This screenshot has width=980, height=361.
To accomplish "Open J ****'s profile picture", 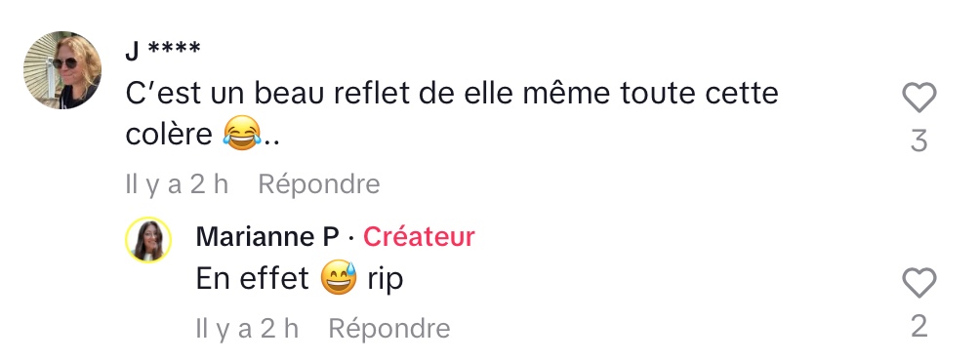I will pyautogui.click(x=62, y=70).
